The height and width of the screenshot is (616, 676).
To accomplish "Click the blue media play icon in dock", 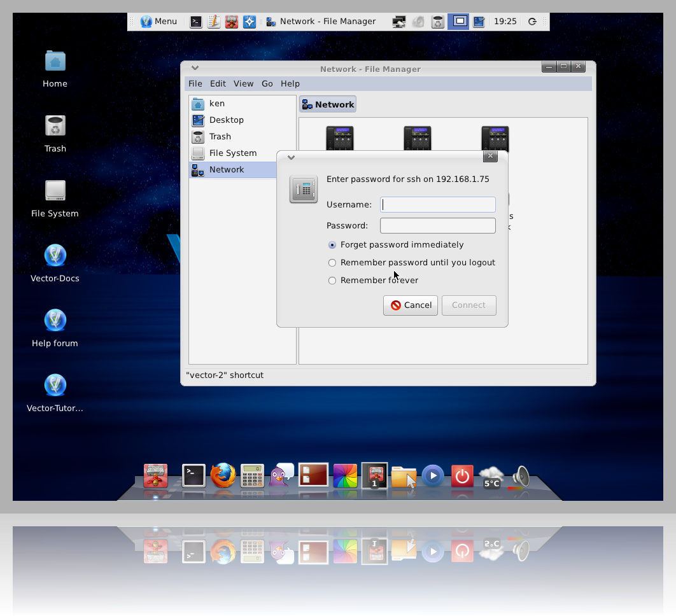I will coord(433,475).
